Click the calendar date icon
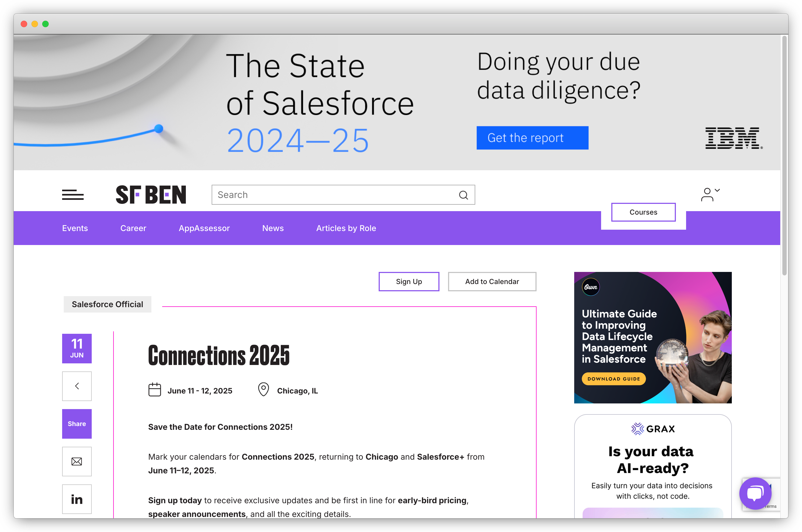Viewport: 802px width, 532px height. tap(155, 389)
